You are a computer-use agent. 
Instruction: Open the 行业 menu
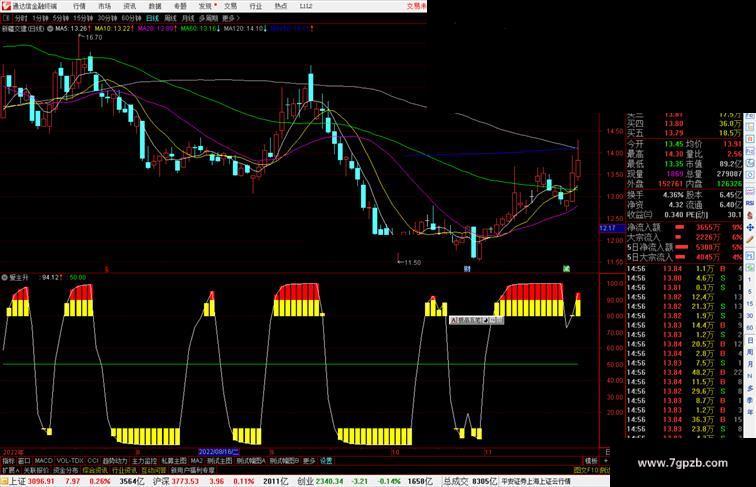(256, 6)
